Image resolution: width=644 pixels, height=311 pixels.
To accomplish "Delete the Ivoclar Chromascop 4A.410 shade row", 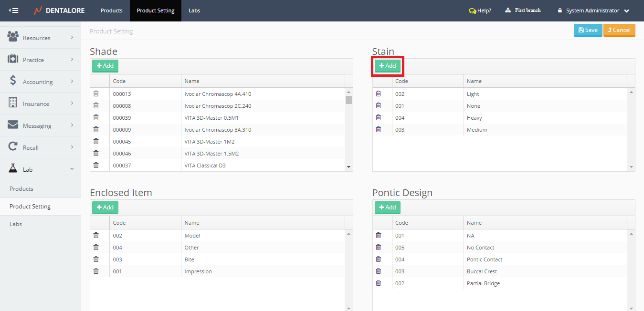I will point(96,93).
